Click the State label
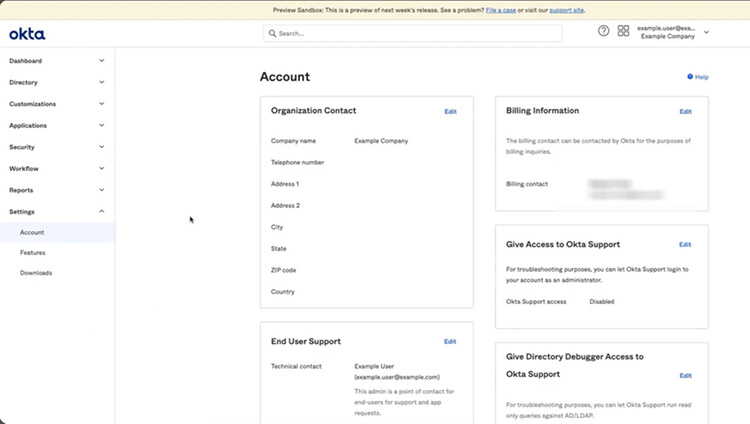Screen dimensions: 750x424 pos(278,248)
